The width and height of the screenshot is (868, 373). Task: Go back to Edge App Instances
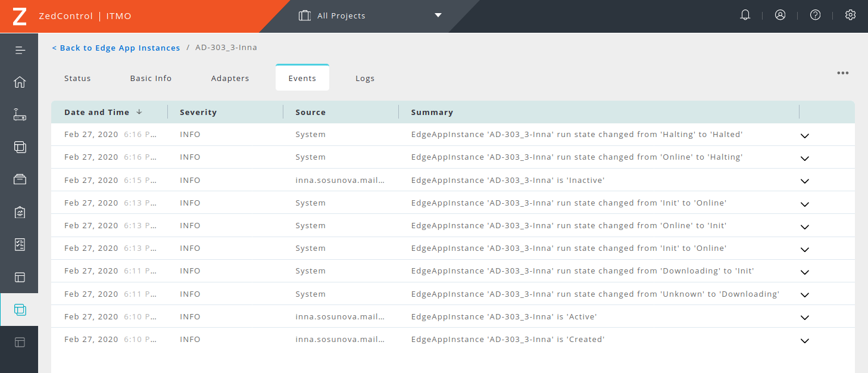tap(116, 48)
